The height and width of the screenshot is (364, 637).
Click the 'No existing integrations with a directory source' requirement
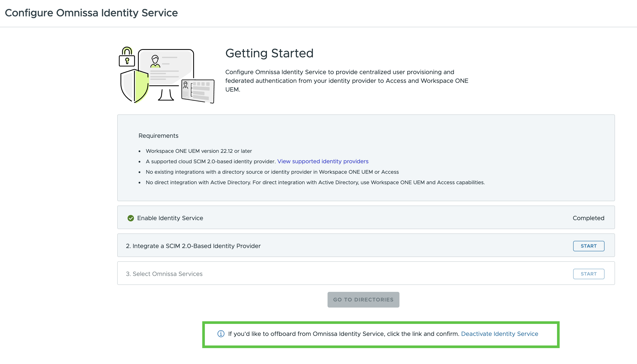(x=272, y=172)
